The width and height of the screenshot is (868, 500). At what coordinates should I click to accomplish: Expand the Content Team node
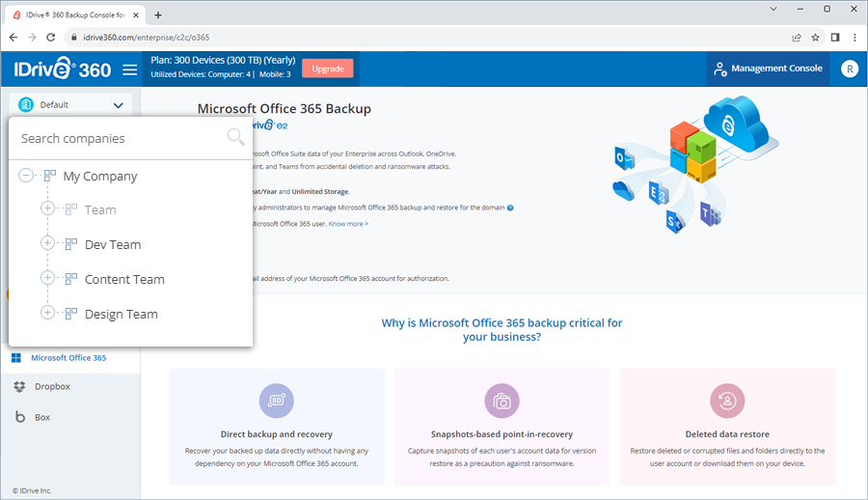pyautogui.click(x=47, y=279)
